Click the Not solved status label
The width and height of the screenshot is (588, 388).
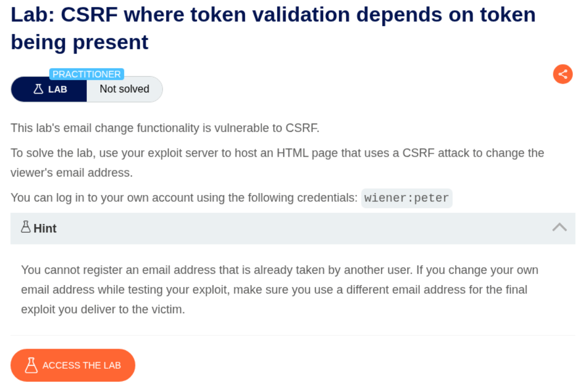click(125, 89)
